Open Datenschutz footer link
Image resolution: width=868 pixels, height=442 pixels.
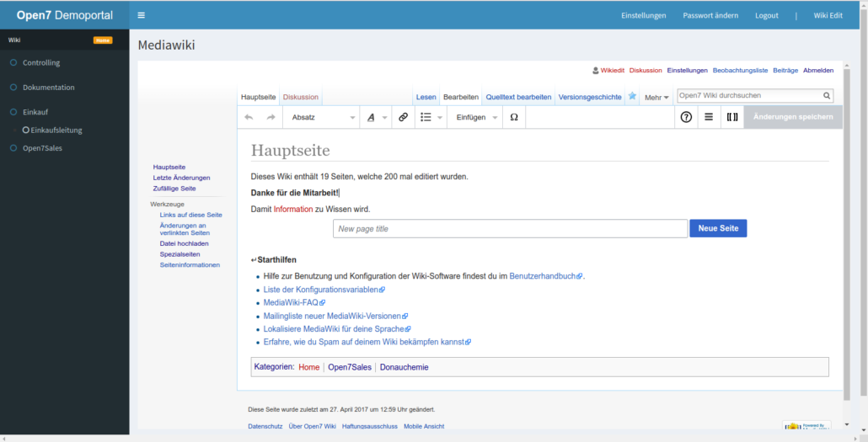[x=265, y=427]
